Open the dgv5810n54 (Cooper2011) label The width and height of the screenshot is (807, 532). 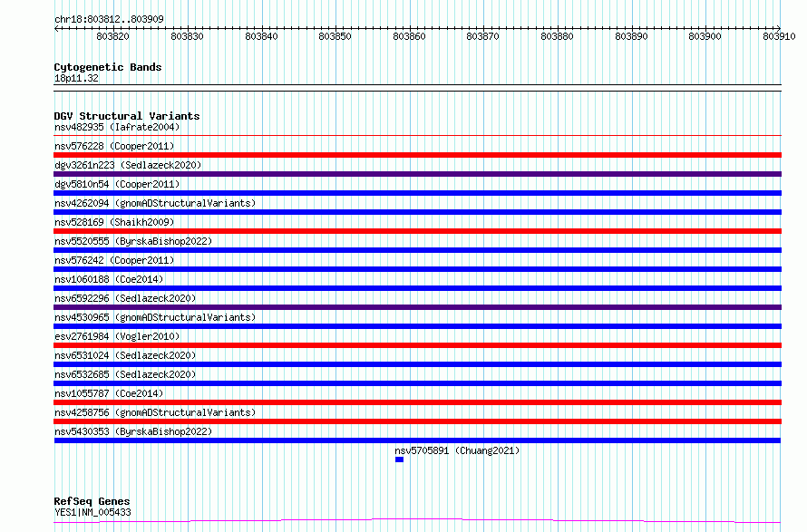[x=117, y=184]
